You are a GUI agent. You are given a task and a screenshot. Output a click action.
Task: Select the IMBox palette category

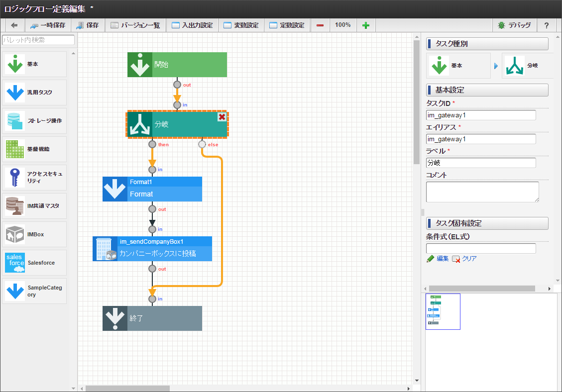pos(33,234)
